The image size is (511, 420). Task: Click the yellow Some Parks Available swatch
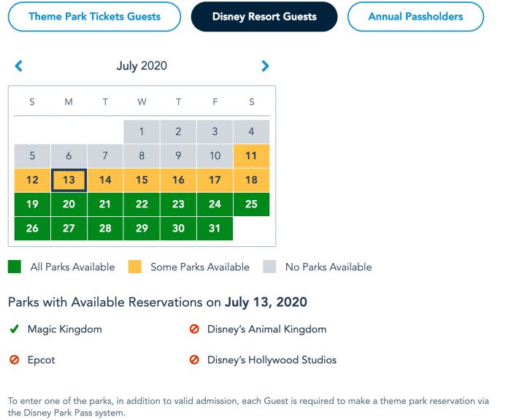point(135,267)
